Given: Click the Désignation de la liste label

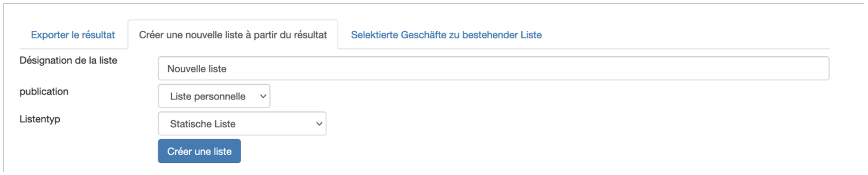Looking at the screenshot, I should (68, 61).
